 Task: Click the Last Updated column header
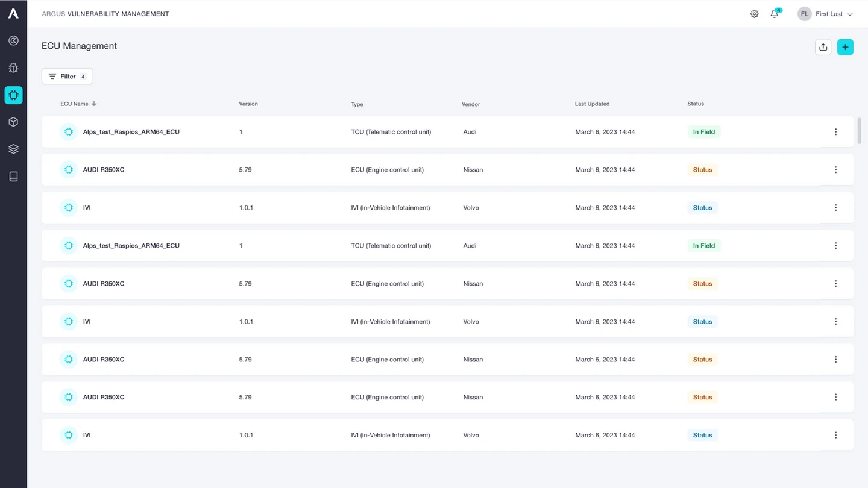tap(592, 104)
